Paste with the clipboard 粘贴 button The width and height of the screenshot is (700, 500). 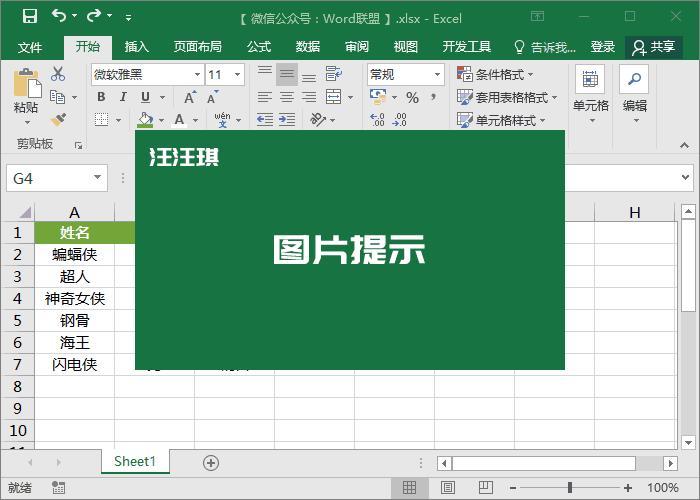click(x=26, y=96)
